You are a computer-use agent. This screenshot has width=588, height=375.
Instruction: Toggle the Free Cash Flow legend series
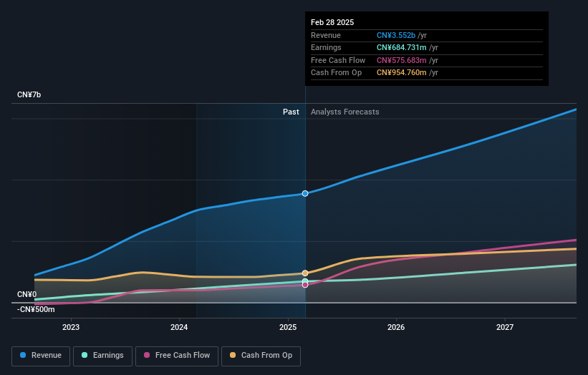coord(177,356)
